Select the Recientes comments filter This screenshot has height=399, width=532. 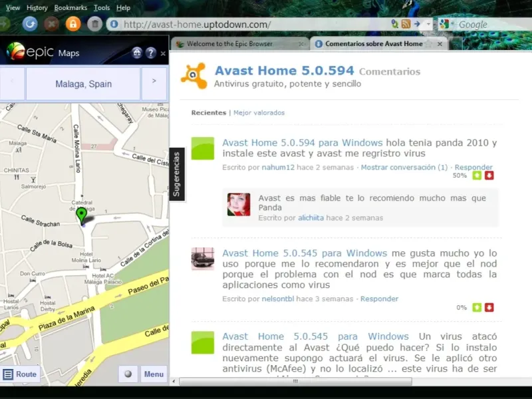click(209, 112)
